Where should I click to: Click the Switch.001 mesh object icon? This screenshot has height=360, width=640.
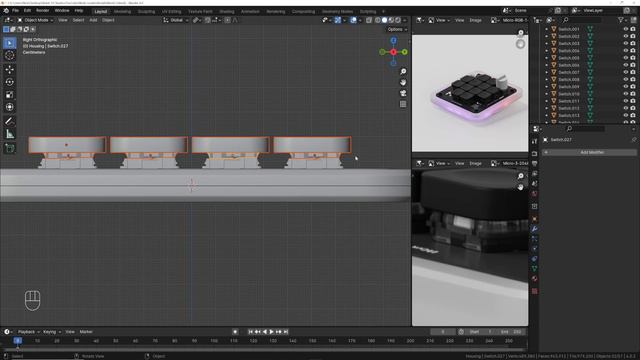(x=554, y=29)
